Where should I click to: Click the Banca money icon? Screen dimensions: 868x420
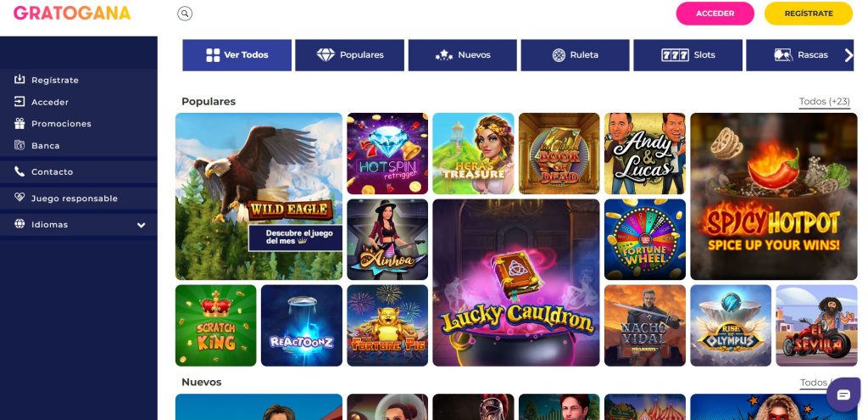(x=19, y=145)
